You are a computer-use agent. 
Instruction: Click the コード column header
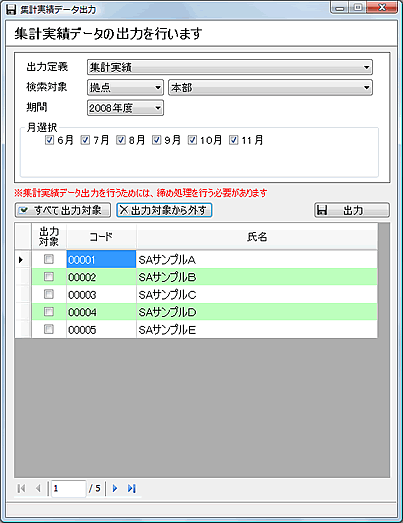[101, 237]
